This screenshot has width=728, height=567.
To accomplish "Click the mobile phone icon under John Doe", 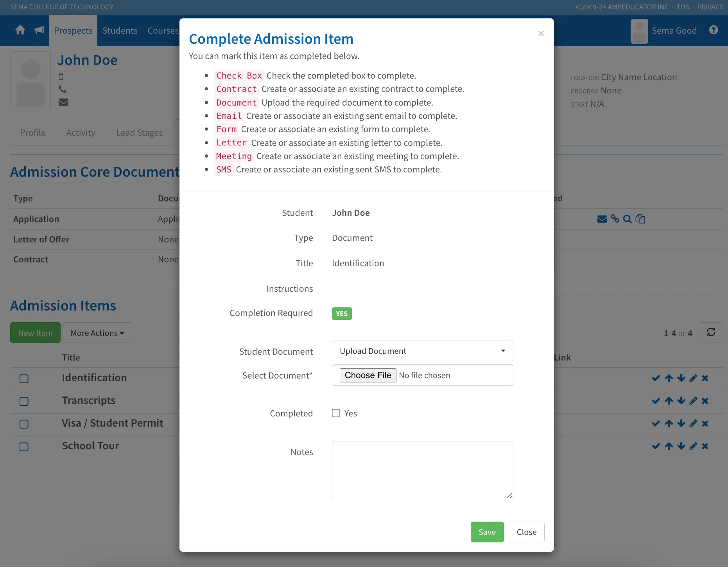I will (61, 77).
